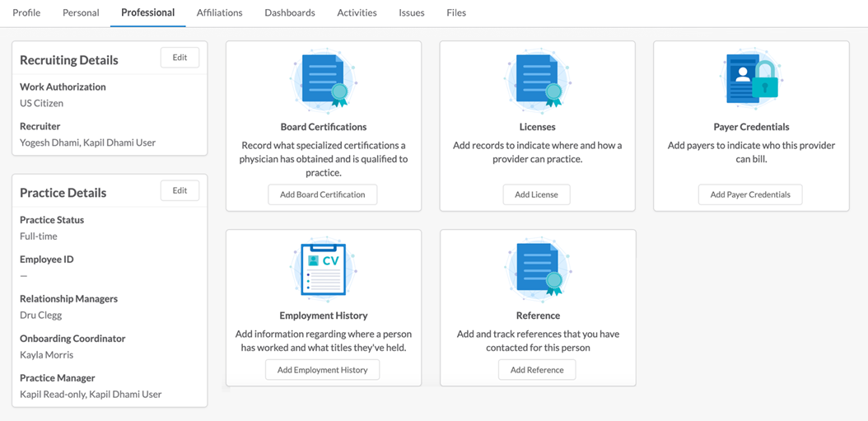
Task: Click the Add Reference button
Action: (x=537, y=369)
